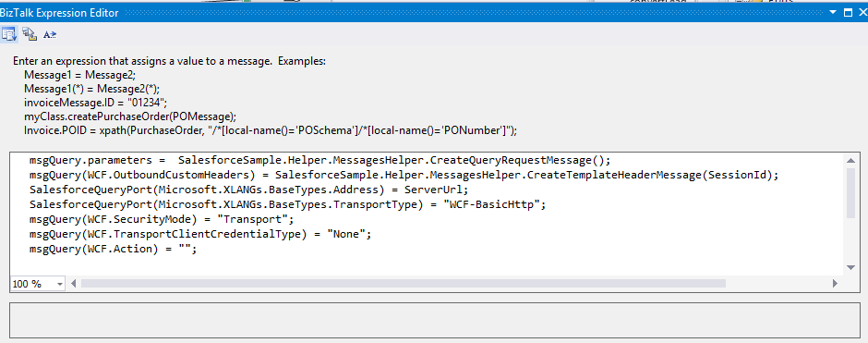Place cursor in msgQuery.parameters line
Image resolution: width=868 pixels, height=343 pixels.
click(320, 161)
